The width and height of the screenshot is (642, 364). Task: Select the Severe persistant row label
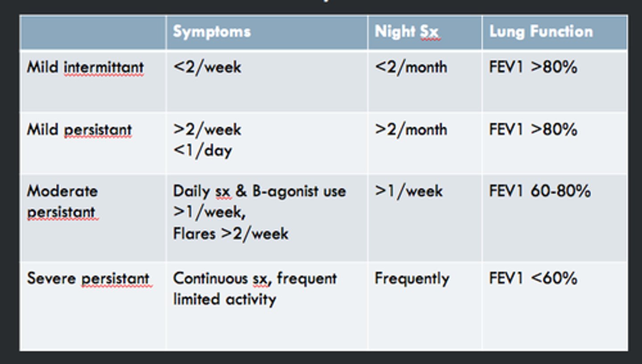tap(88, 278)
